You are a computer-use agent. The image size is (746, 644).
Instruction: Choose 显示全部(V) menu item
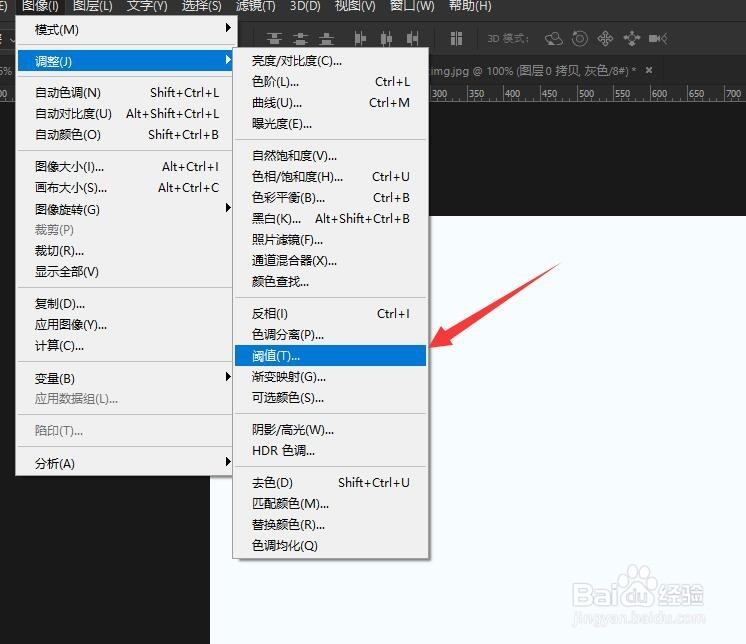pyautogui.click(x=125, y=272)
